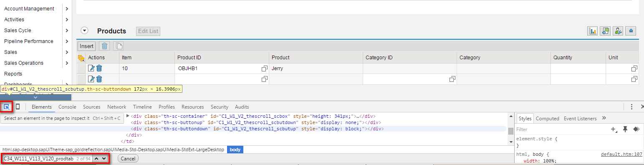Click the select all rows icon
The image size is (644, 165).
pos(81,58)
